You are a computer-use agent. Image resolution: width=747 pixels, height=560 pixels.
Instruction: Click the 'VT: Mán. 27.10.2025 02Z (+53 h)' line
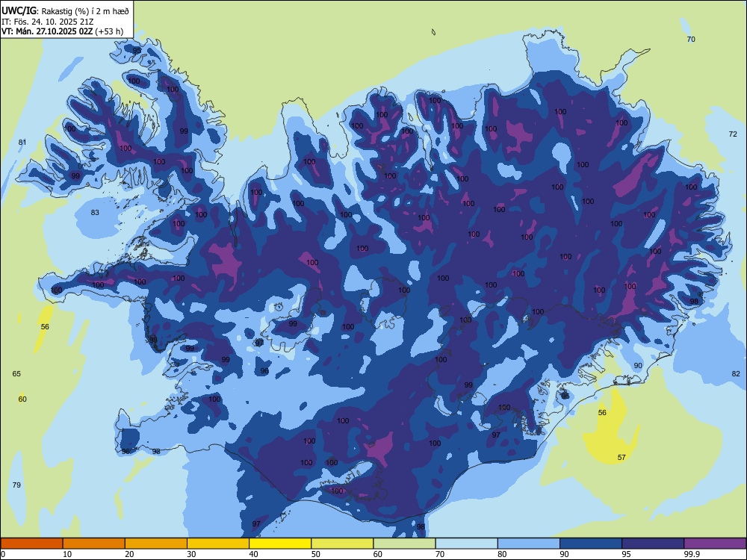tap(62, 31)
